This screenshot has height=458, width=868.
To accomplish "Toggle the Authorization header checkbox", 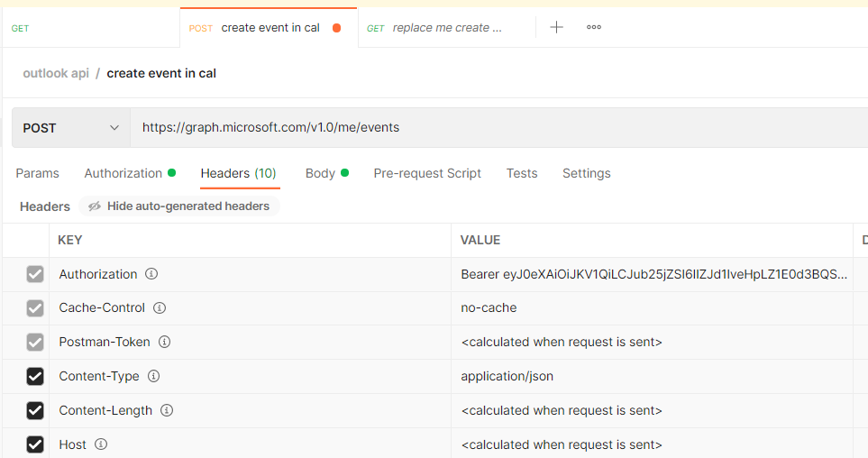I will (35, 273).
